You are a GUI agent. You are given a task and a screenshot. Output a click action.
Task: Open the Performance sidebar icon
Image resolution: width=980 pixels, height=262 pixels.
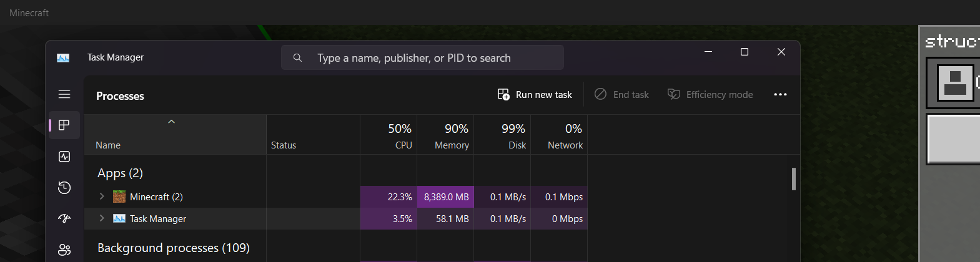pos(64,157)
